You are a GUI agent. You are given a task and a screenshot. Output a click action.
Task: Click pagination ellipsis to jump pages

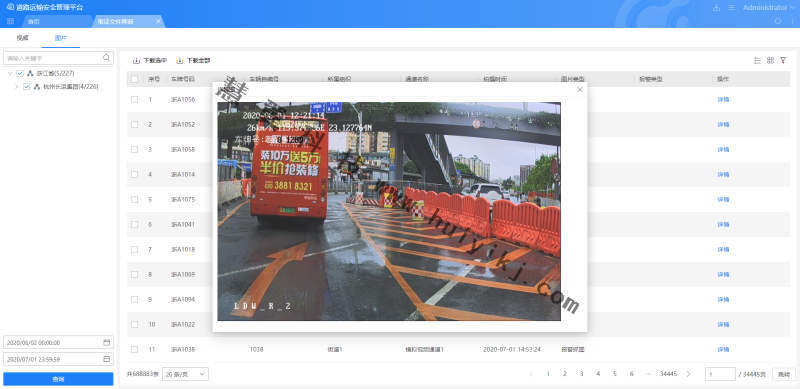click(648, 374)
